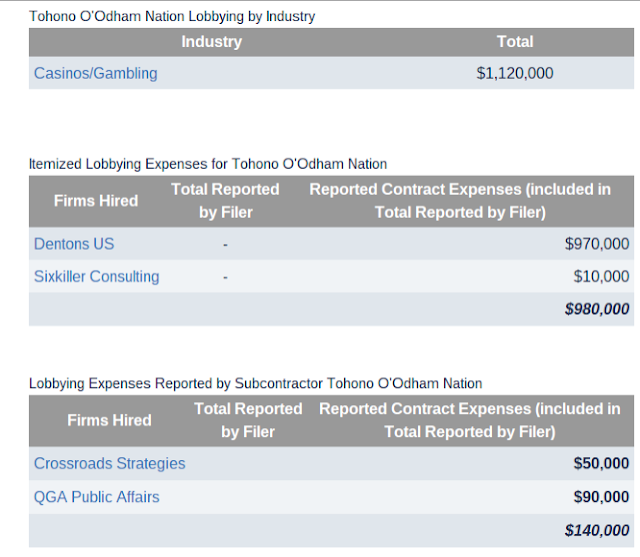Screen dimensions: 640x557
Task: Open the QGA Public Affairs link
Action: 96,497
